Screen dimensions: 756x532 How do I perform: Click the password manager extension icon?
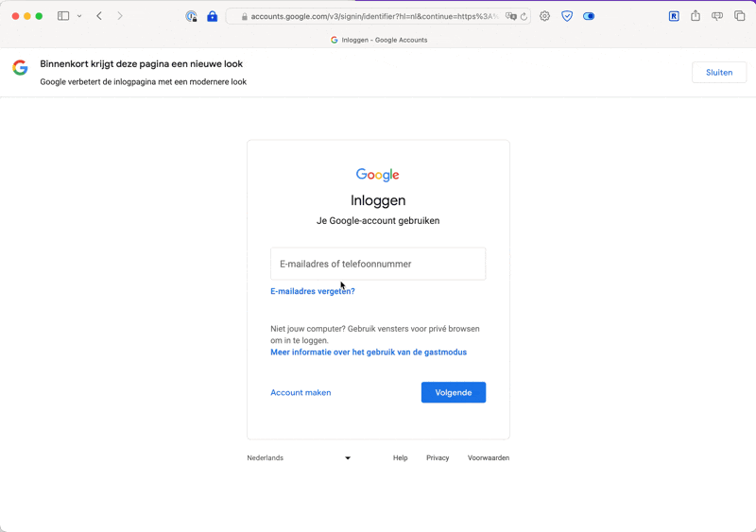pos(191,16)
